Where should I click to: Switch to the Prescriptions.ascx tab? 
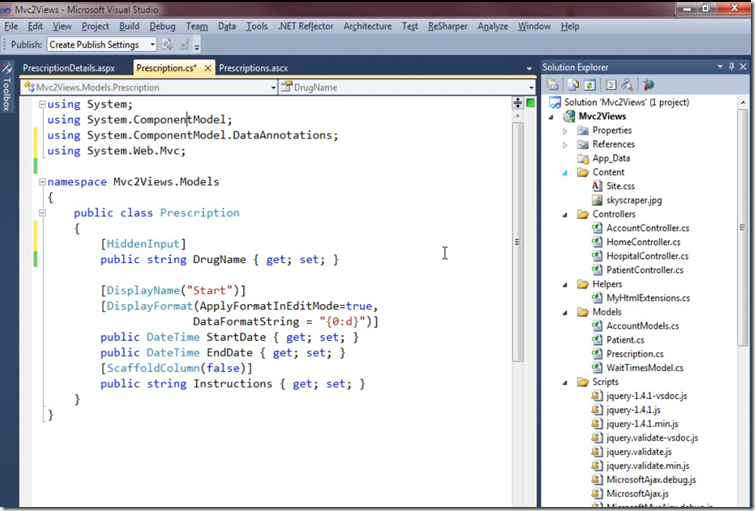(253, 68)
